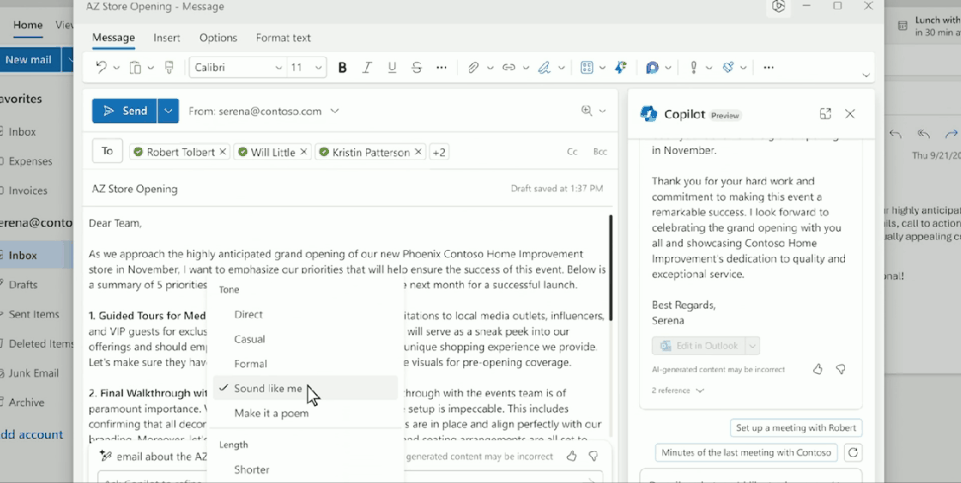Image resolution: width=961 pixels, height=483 pixels.
Task: Thumbs up the Copilot pane response
Action: click(817, 369)
